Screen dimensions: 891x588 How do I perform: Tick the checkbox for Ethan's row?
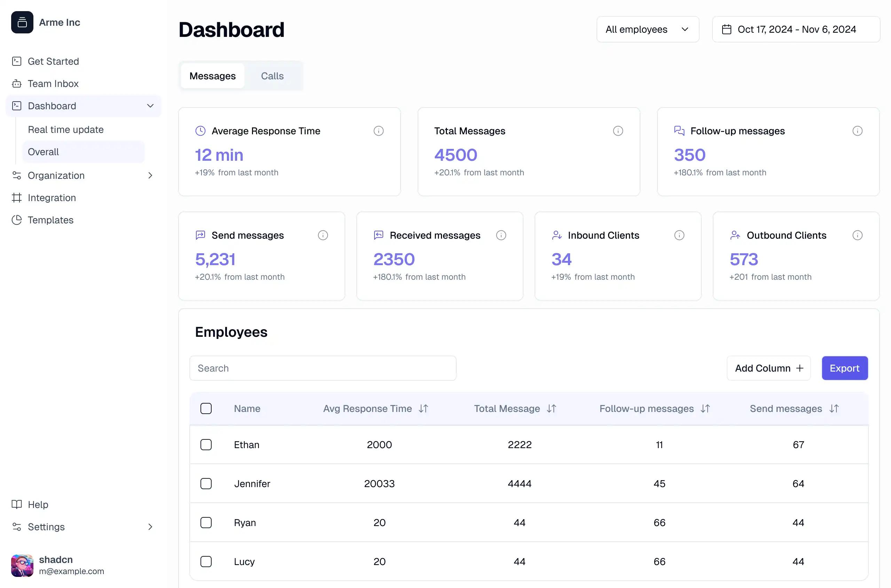(x=206, y=444)
